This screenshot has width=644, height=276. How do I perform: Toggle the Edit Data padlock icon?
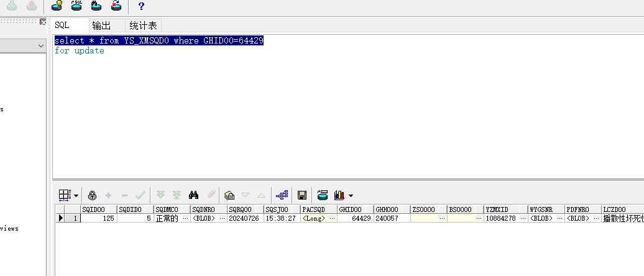(92, 195)
